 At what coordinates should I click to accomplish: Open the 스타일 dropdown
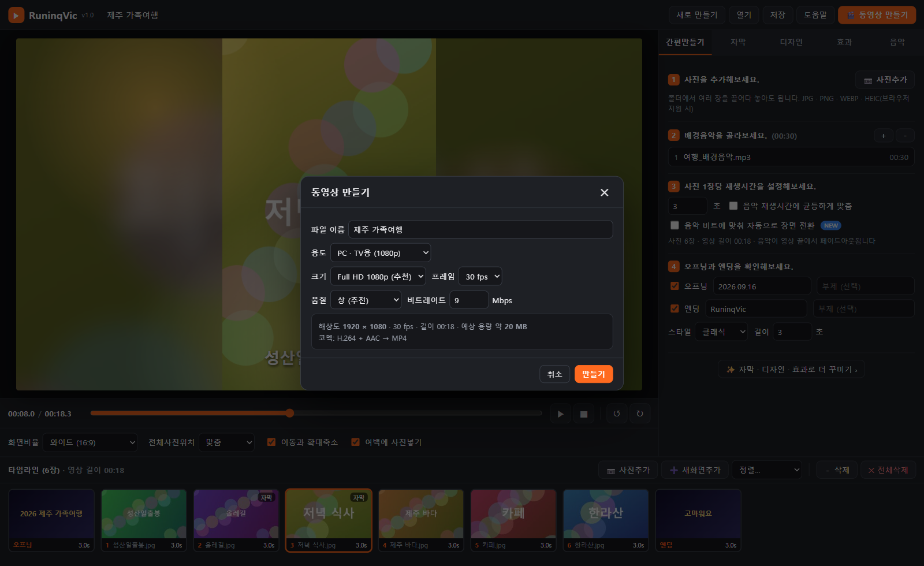coord(722,332)
